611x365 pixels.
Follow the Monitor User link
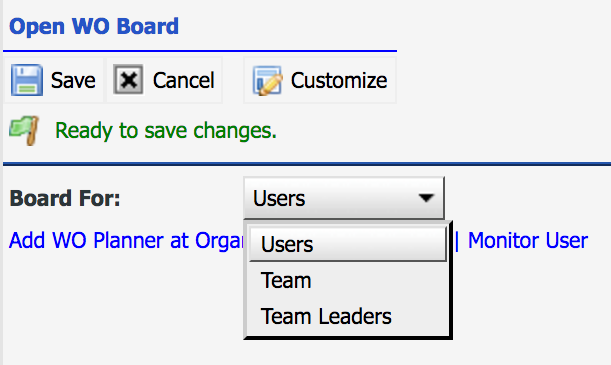click(x=528, y=240)
